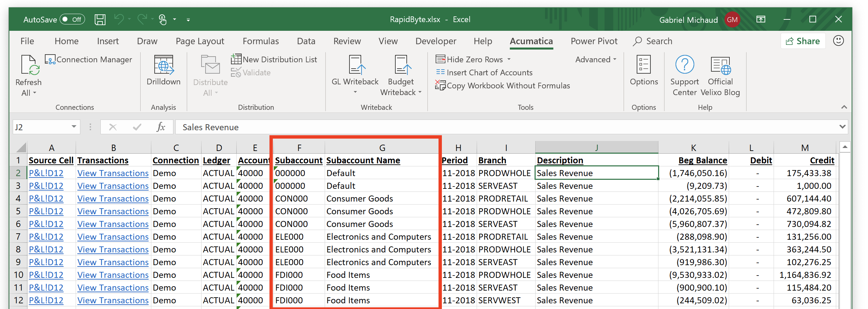
Task: Click the Subaccount Name header cell
Action: (382, 160)
